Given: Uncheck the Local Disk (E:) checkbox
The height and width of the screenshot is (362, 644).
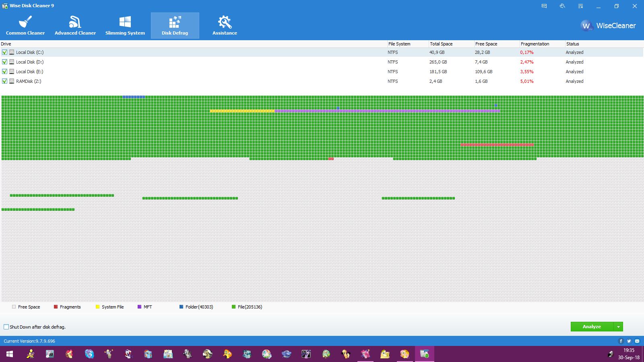Looking at the screenshot, I should pos(4,72).
